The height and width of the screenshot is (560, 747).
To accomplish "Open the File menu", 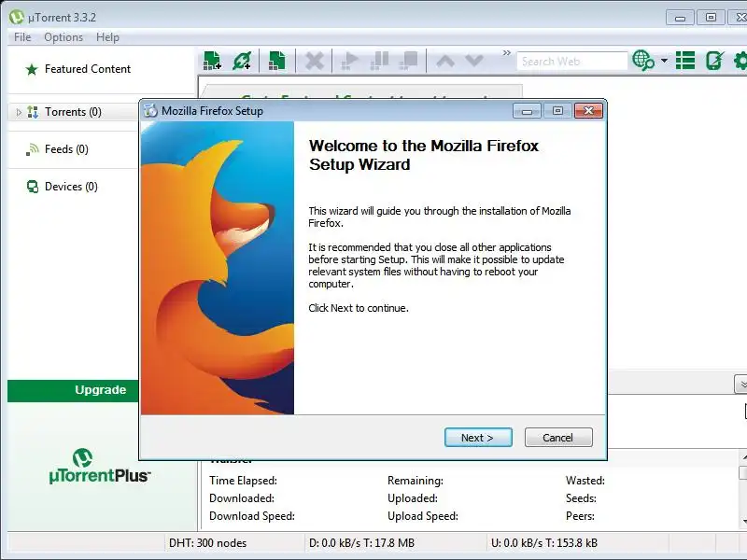I will click(x=22, y=37).
